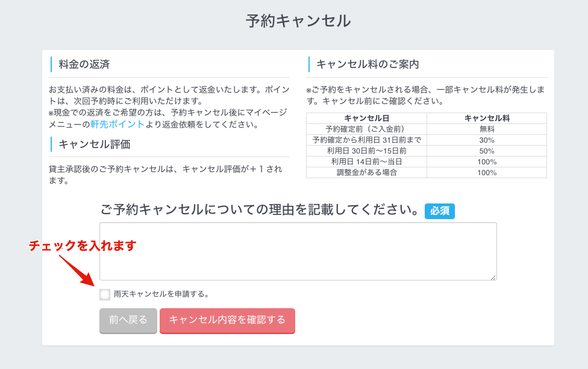Click the キャンセル日 table header

point(366,119)
